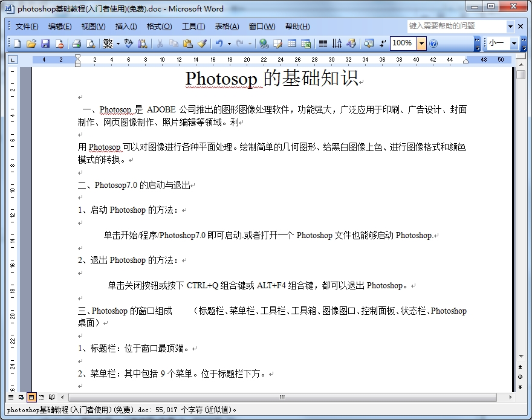Cut selection with scissors icon
The image size is (532, 420).
(160, 44)
